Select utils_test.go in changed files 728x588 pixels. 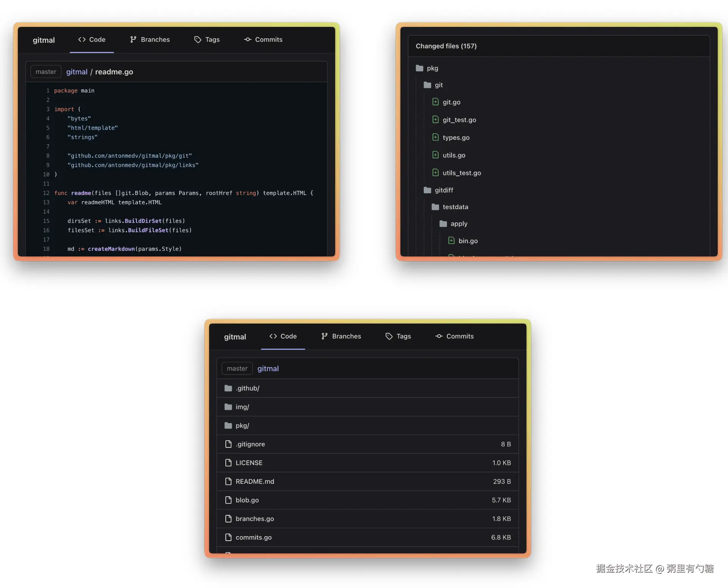point(462,173)
